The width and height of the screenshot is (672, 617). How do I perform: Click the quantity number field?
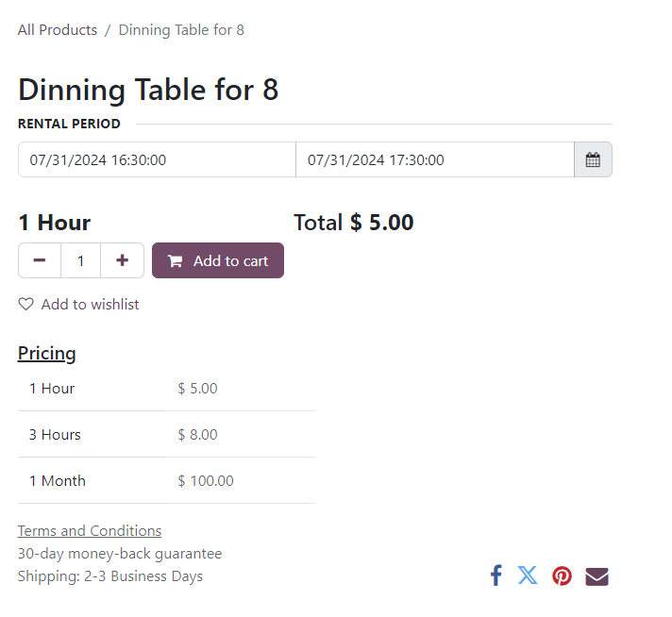pyautogui.click(x=81, y=260)
